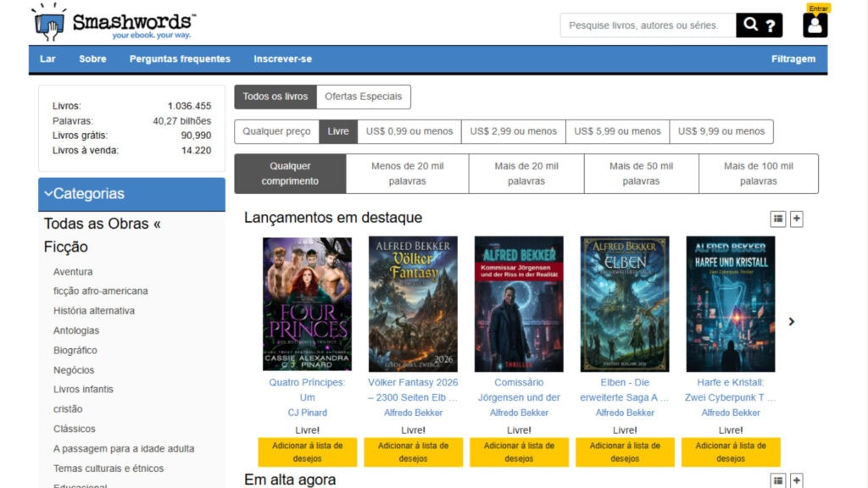Open Negócios category
The width and height of the screenshot is (868, 488).
pyautogui.click(x=74, y=370)
